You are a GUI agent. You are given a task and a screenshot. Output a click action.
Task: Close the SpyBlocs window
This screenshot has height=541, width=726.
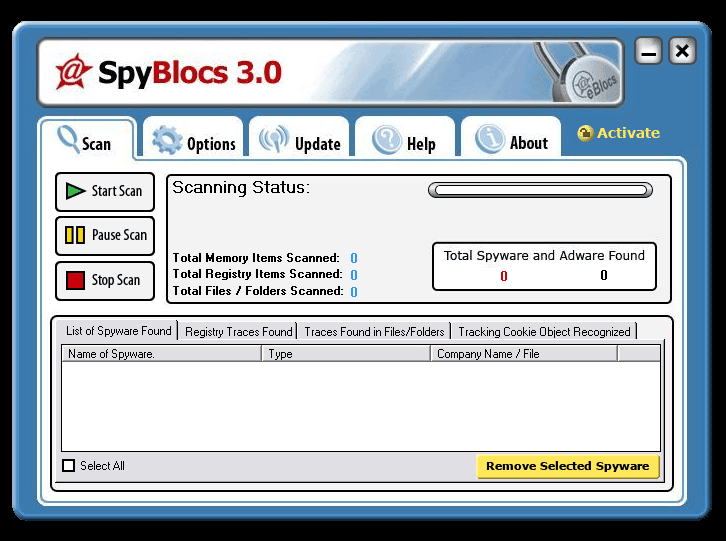pos(682,51)
